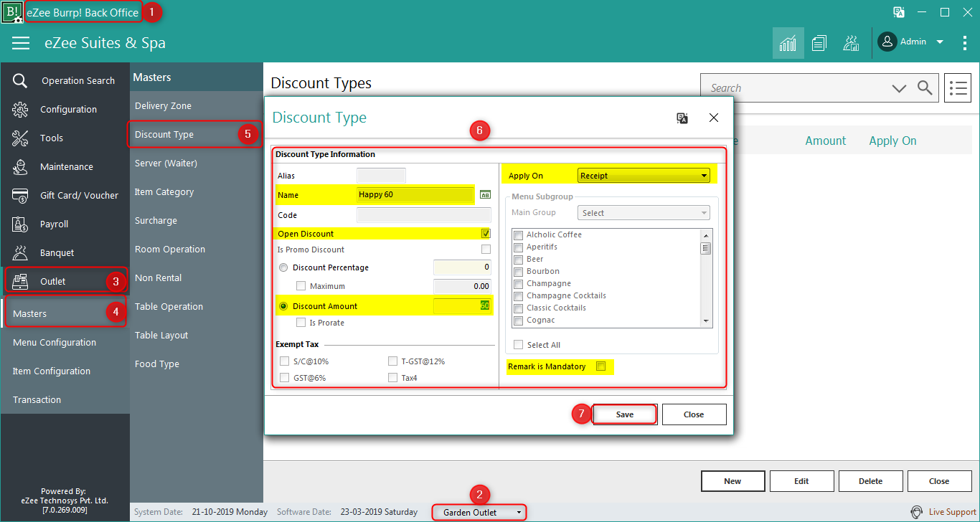Click Close button in Discount Type dialog

click(694, 414)
